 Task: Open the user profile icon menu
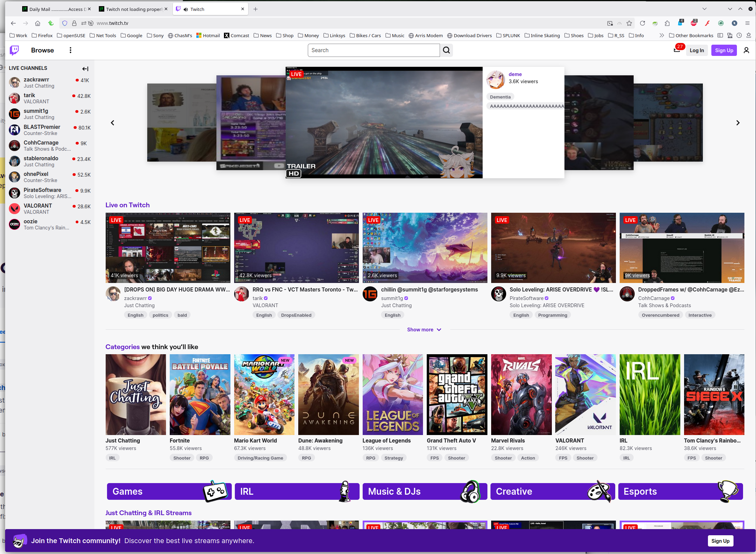746,50
